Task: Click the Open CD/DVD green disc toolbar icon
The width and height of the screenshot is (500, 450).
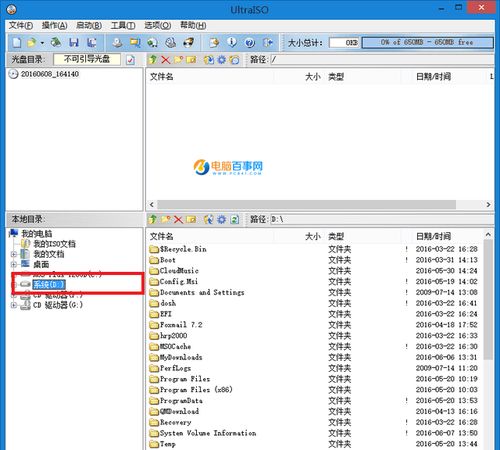Action: 56,42
